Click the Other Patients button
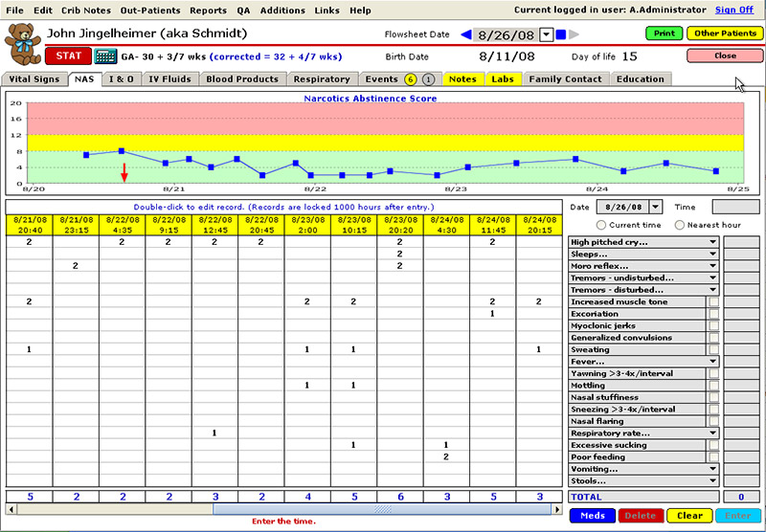766x532 pixels. 725,33
